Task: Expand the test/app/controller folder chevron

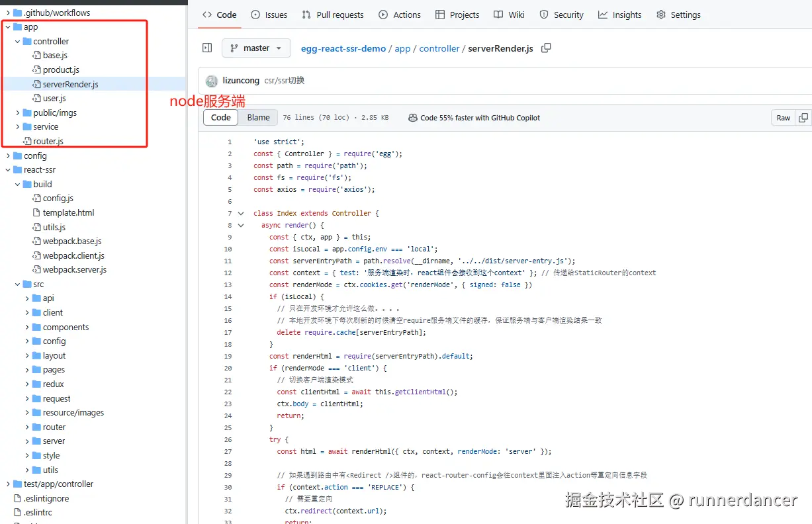Action: (x=8, y=484)
